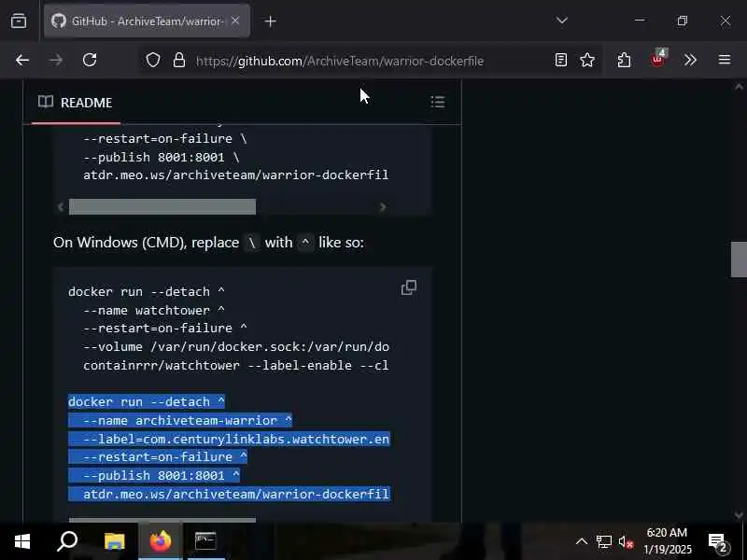This screenshot has width=747, height=560.
Task: Click the '--label=com.centurylinklabs.watchtower' line
Action: pyautogui.click(x=236, y=439)
